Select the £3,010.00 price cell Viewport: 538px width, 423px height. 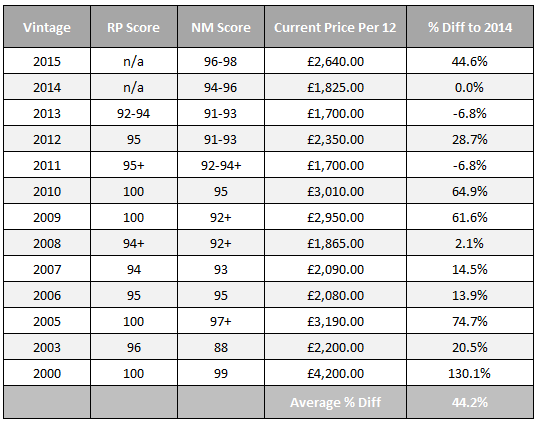[336, 191]
